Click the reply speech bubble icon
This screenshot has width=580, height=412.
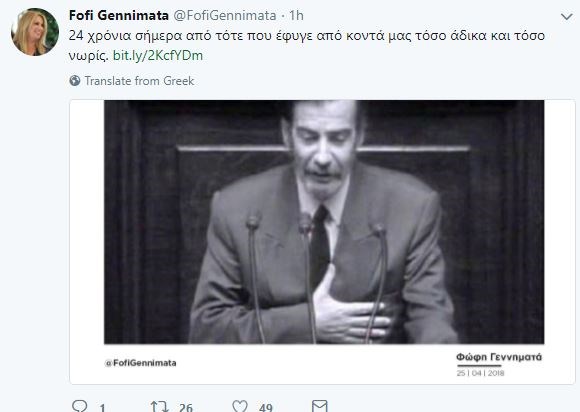click(80, 406)
